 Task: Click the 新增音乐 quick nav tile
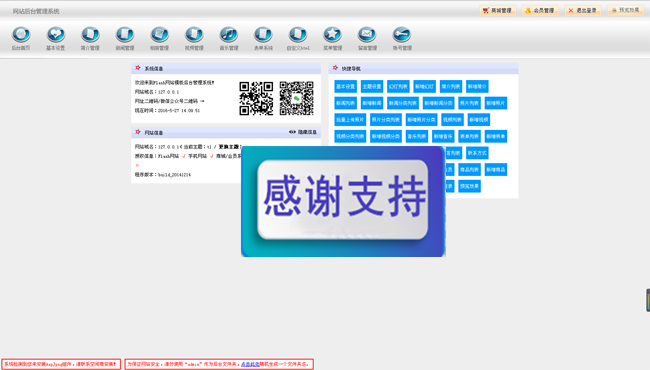point(443,136)
